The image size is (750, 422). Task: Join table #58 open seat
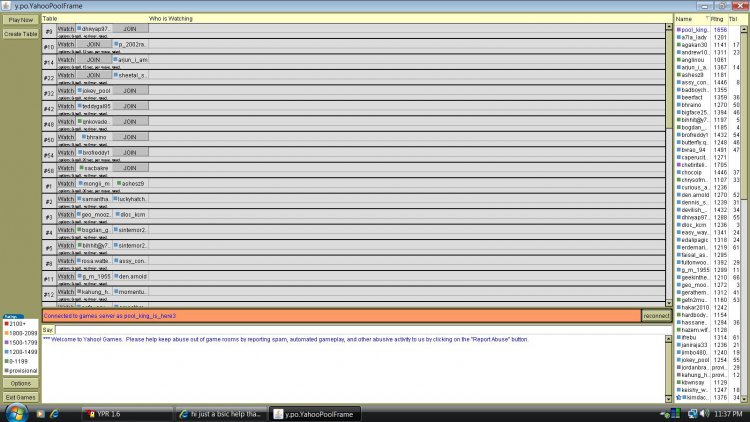click(x=130, y=168)
